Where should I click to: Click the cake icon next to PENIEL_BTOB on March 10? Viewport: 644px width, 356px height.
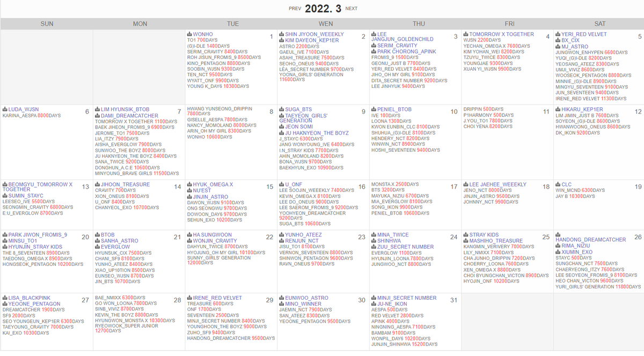(x=374, y=109)
